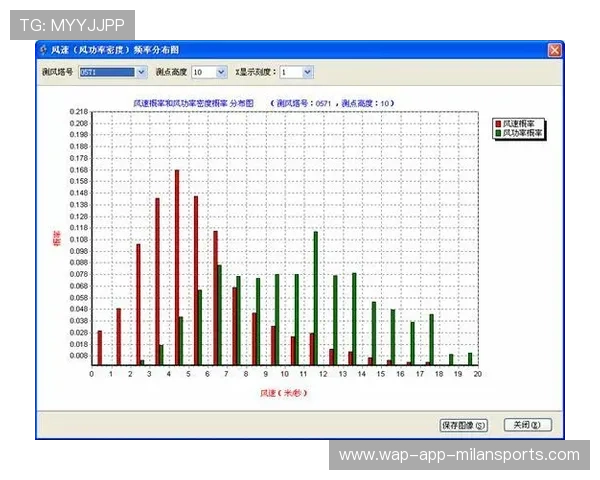Image resolution: width=600 pixels, height=480 pixels.
Task: Click the 关闭 button at the bottom right
Action: coord(527,425)
